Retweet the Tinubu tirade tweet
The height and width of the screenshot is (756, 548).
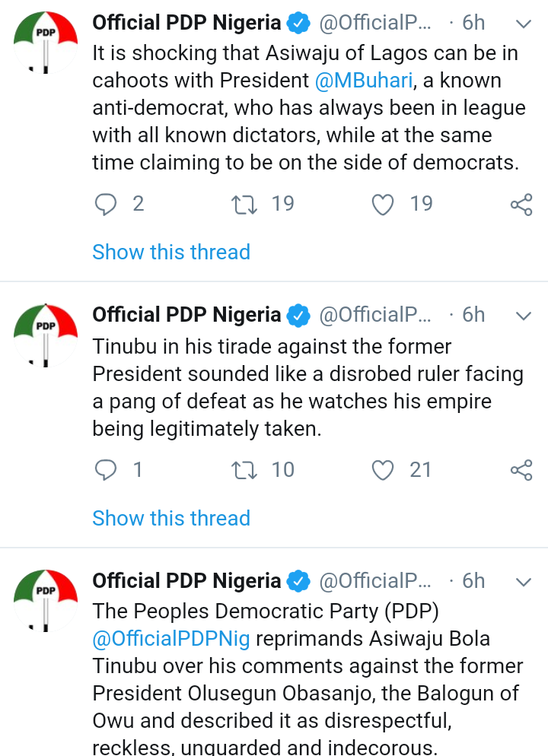[244, 470]
